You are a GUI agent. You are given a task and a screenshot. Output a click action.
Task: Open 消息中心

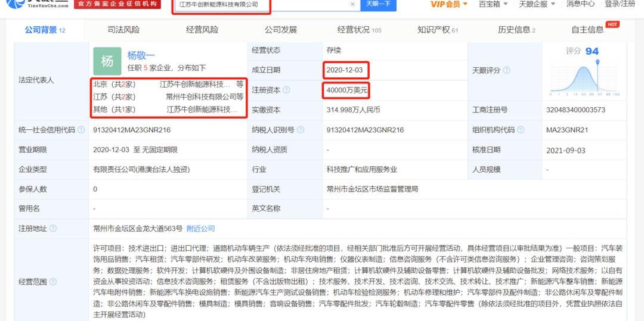click(x=580, y=4)
